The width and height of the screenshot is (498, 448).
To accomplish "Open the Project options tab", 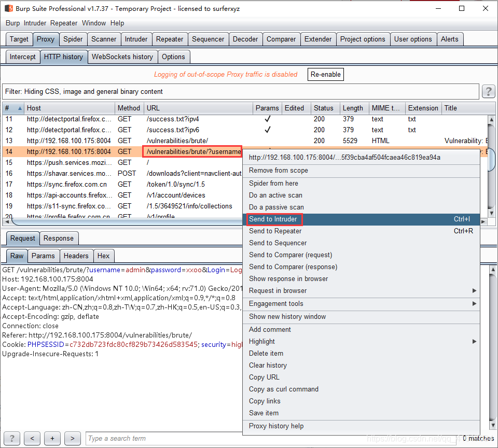I will [x=363, y=39].
